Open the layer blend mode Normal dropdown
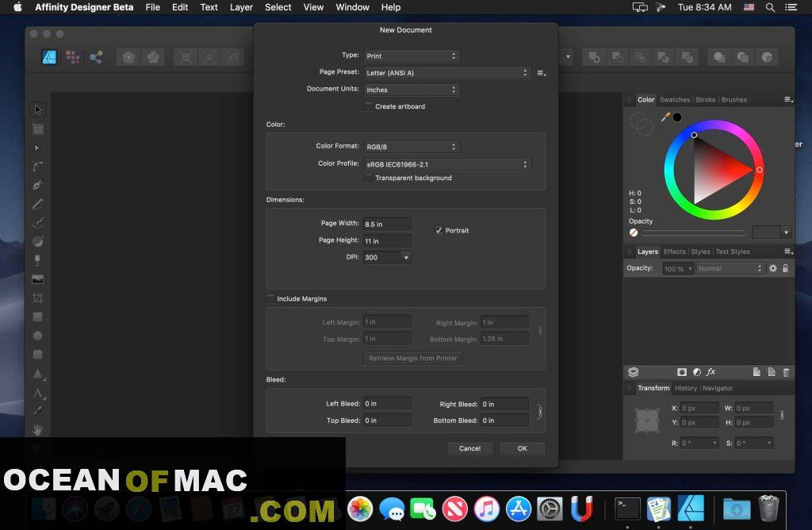The height and width of the screenshot is (530, 812). [730, 268]
